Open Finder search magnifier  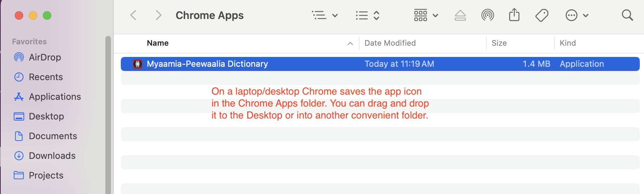point(627,15)
